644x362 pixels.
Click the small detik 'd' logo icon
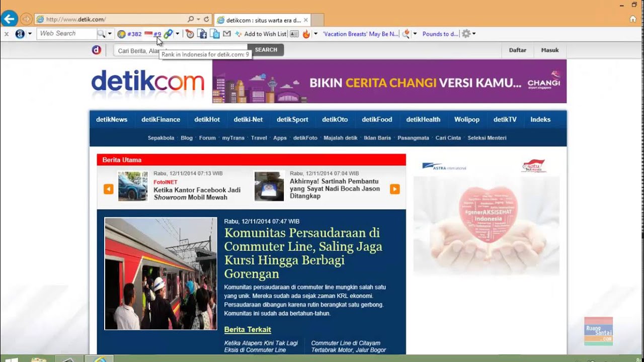point(97,50)
